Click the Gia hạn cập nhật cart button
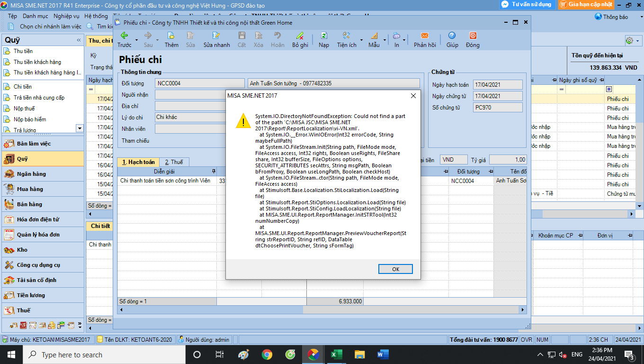The width and height of the screenshot is (644, 364). tap(586, 4)
